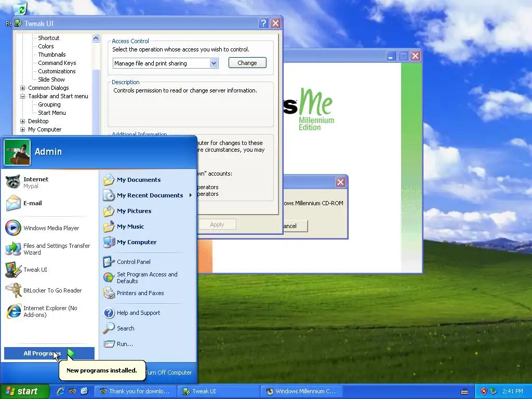Select Shortcut in Tweak UI tree
The image size is (532, 399).
pyautogui.click(x=48, y=38)
